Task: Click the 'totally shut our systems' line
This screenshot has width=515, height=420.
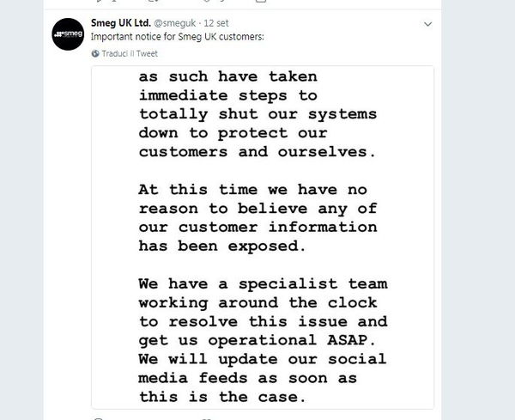Action: tap(233, 113)
